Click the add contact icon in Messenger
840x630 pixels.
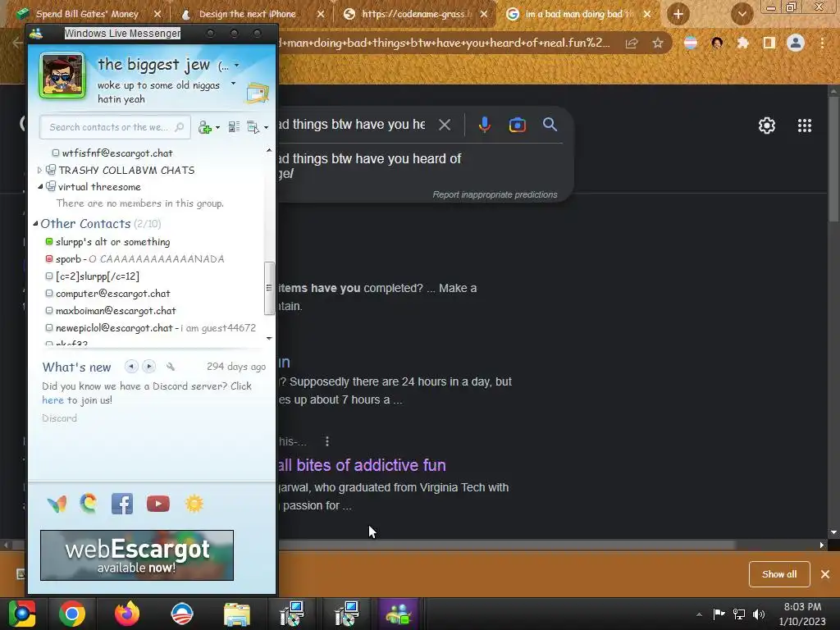(204, 127)
